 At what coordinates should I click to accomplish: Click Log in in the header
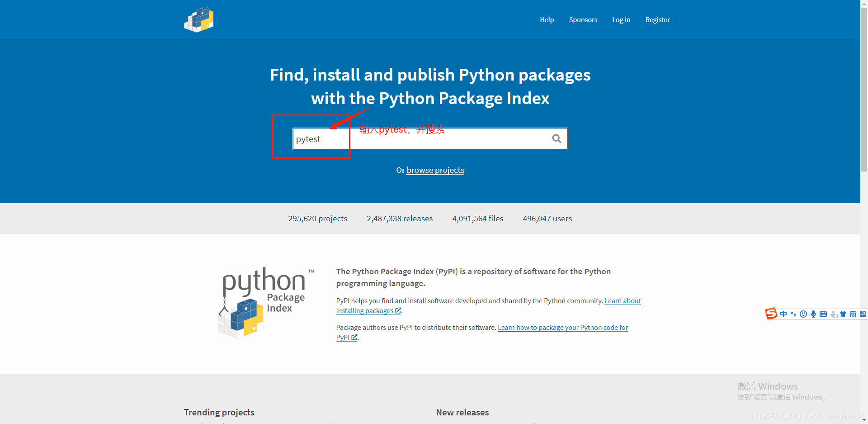point(621,19)
